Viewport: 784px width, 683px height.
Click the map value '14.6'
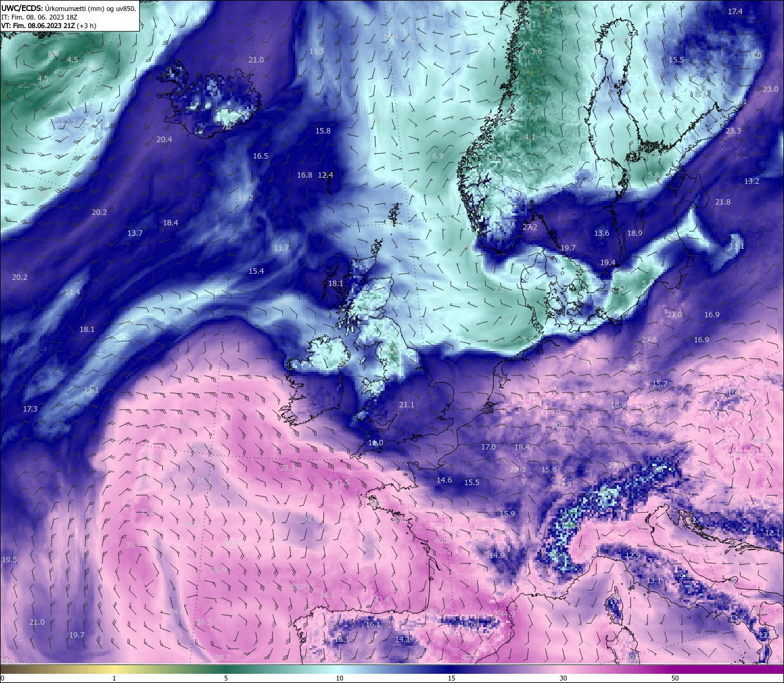click(x=444, y=480)
